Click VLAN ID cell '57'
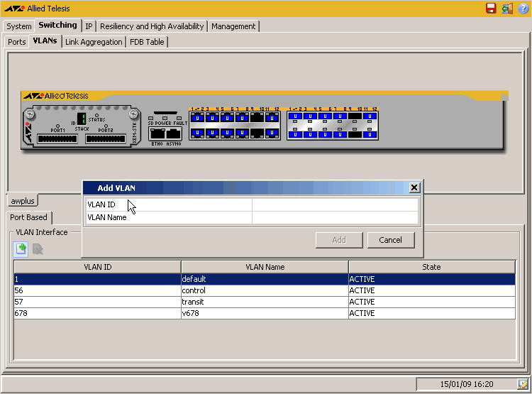The image size is (532, 394). 97,302
